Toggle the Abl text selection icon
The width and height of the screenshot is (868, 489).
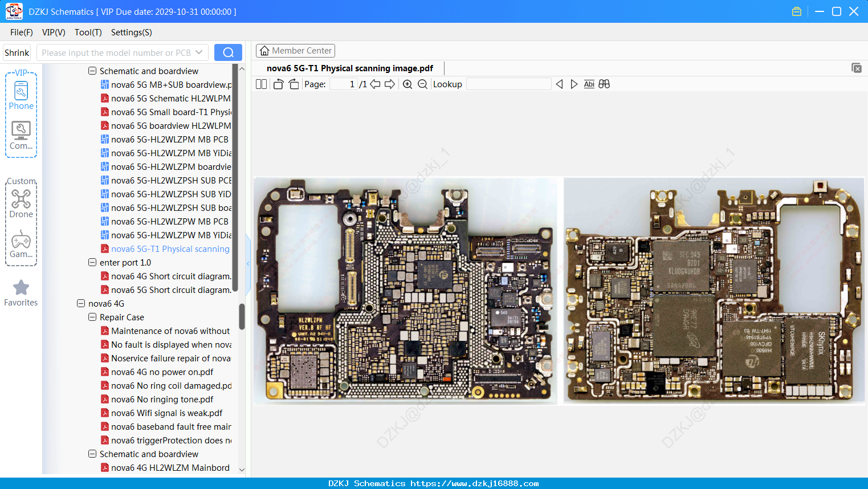point(589,84)
